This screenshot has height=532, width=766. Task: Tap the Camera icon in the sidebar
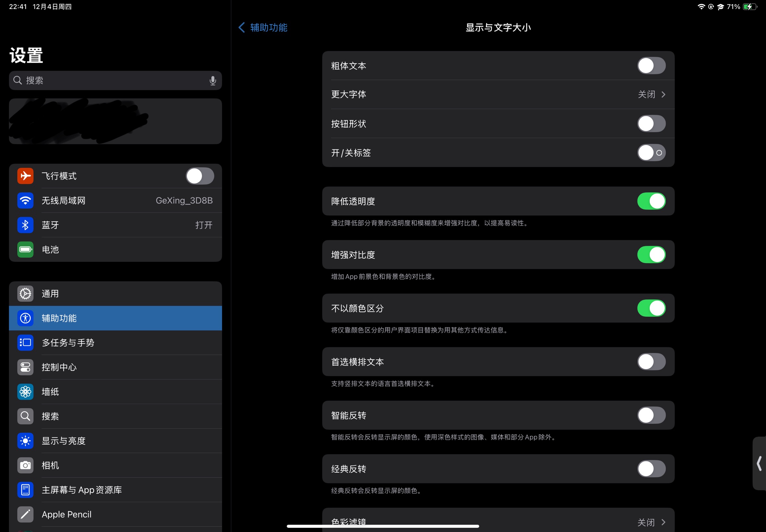coord(25,465)
